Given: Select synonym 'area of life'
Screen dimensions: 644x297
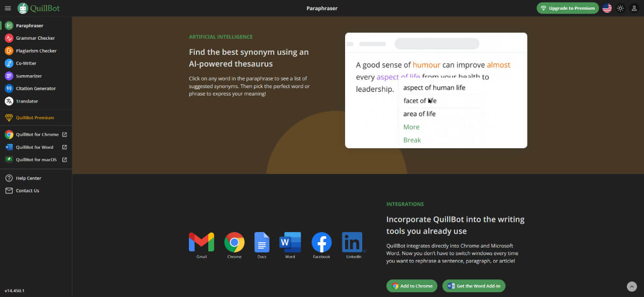Looking at the screenshot, I should [419, 114].
